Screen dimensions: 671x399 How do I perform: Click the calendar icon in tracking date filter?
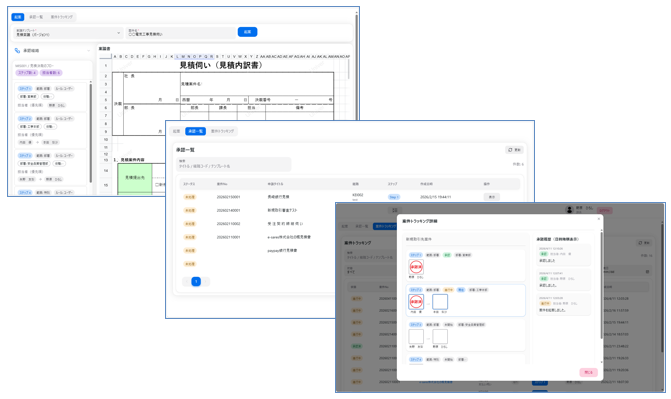coord(647,271)
